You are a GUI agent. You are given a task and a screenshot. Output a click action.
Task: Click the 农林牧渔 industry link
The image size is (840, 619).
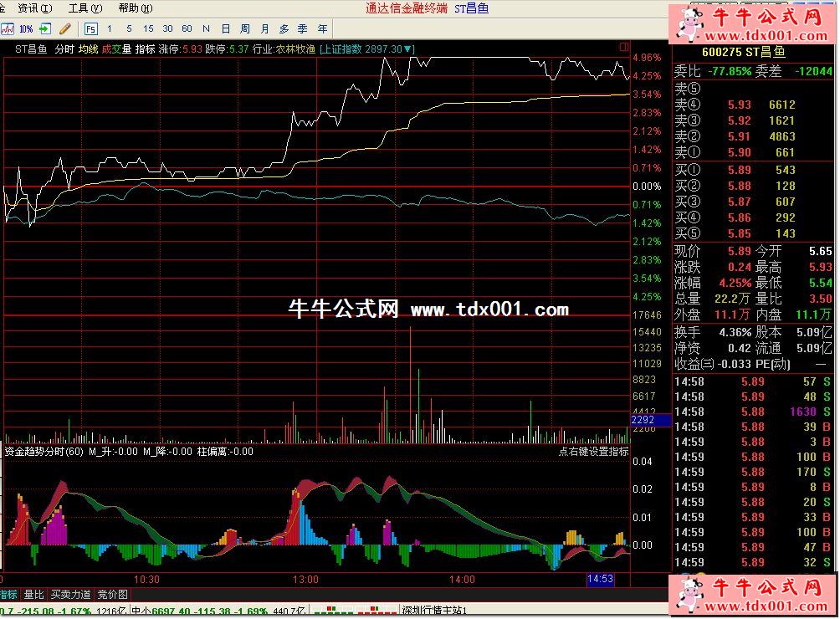click(295, 49)
